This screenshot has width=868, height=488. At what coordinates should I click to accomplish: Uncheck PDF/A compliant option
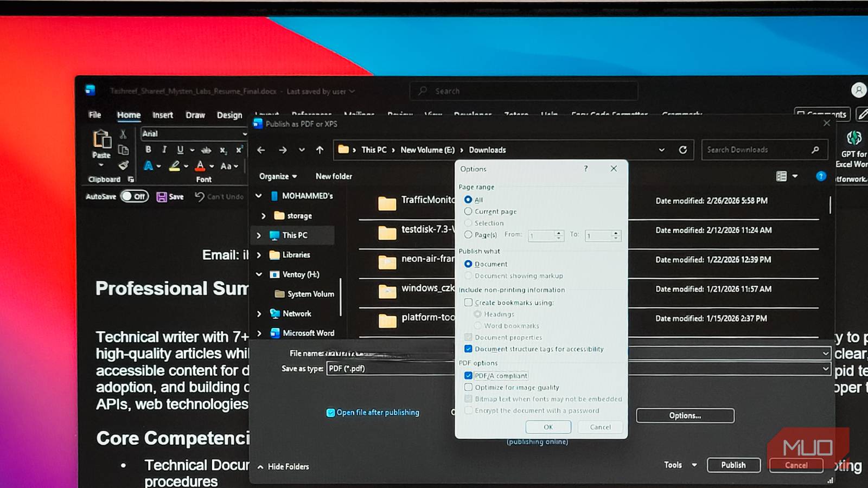click(468, 375)
